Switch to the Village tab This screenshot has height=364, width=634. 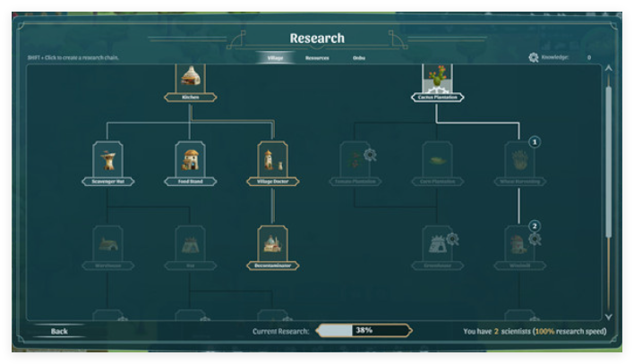click(x=275, y=58)
